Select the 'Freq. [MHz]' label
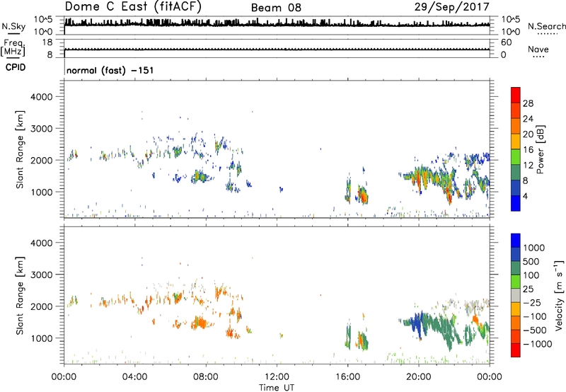 pyautogui.click(x=13, y=48)
